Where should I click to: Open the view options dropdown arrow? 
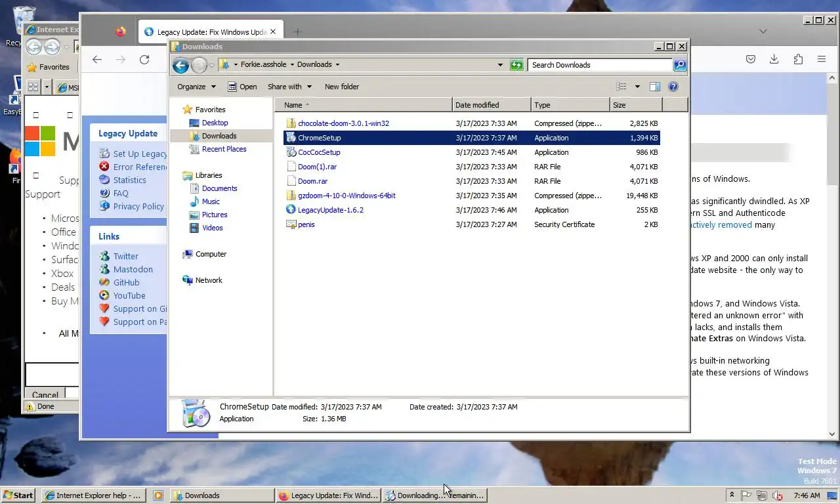[637, 87]
